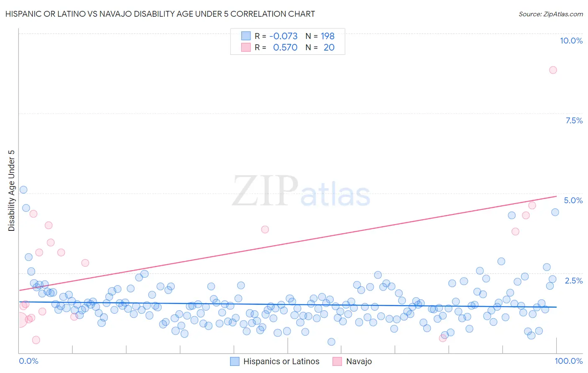Click the pink swatch in the correlation box

click(246, 47)
